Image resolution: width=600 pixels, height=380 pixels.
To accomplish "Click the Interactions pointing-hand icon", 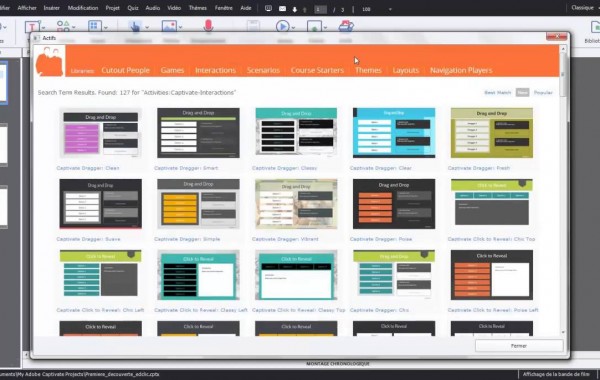I will coord(135,26).
